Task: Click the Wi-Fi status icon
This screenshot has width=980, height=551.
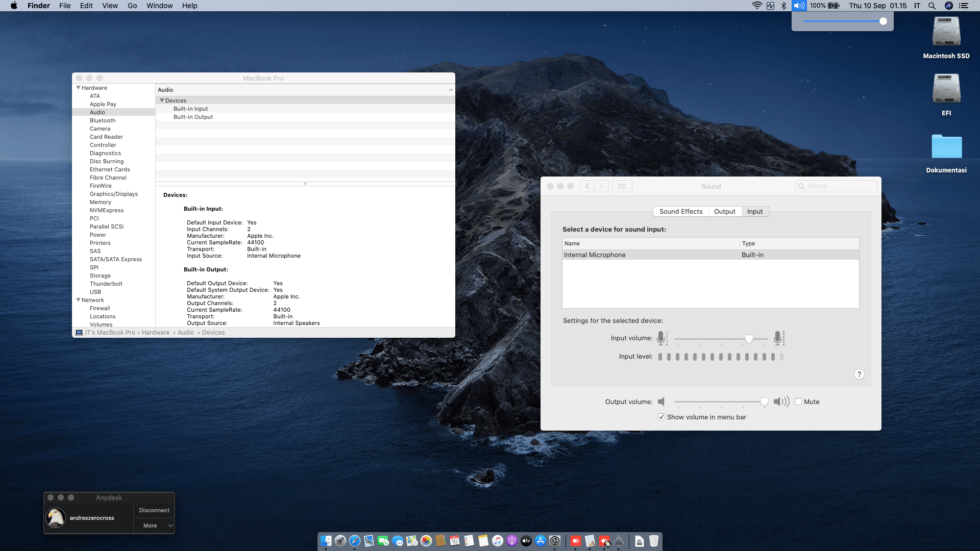Action: coord(757,6)
